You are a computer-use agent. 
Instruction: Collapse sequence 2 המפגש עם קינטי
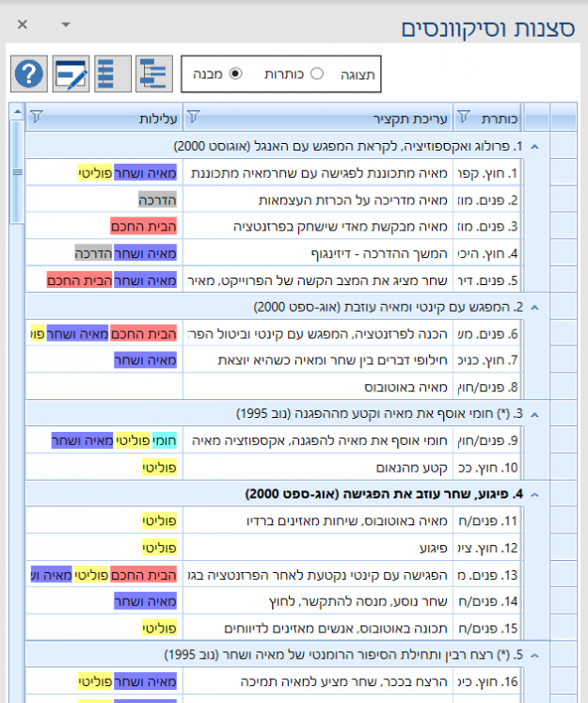click(x=534, y=307)
